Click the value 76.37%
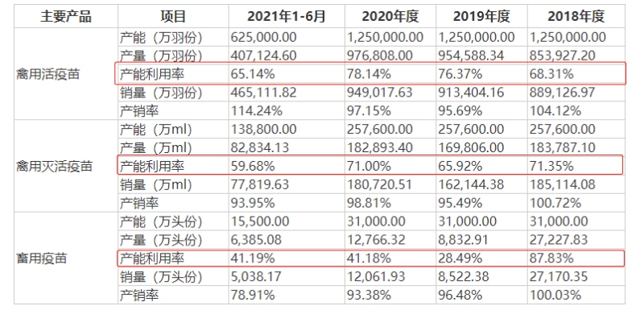The height and width of the screenshot is (310, 644). (460, 74)
